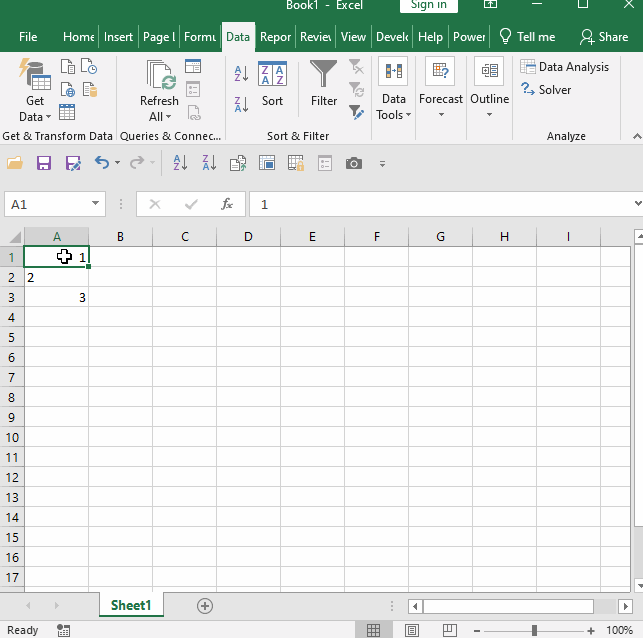
Task: Click the Camera tool icon
Action: point(354,163)
